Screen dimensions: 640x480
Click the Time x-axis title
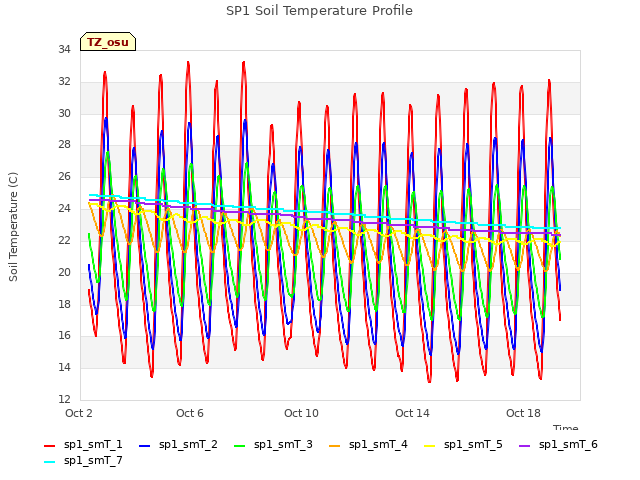click(566, 427)
